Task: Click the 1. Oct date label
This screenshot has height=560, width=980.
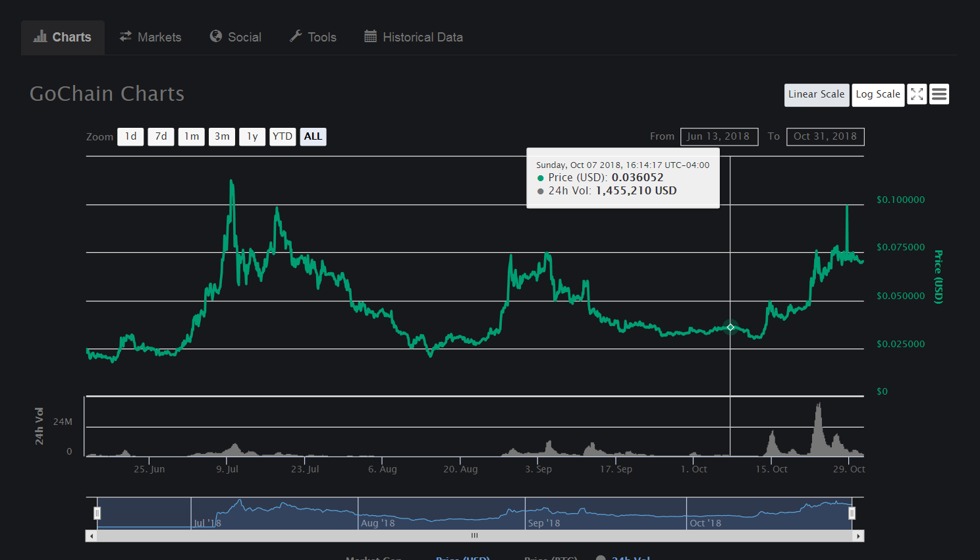Action: tap(694, 469)
